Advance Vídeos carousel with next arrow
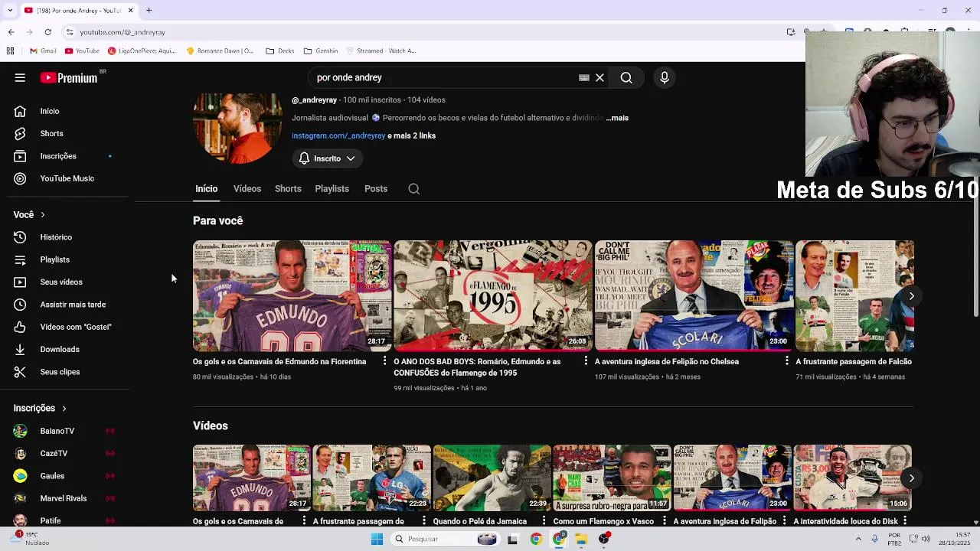Image resolution: width=980 pixels, height=551 pixels. tap(911, 478)
